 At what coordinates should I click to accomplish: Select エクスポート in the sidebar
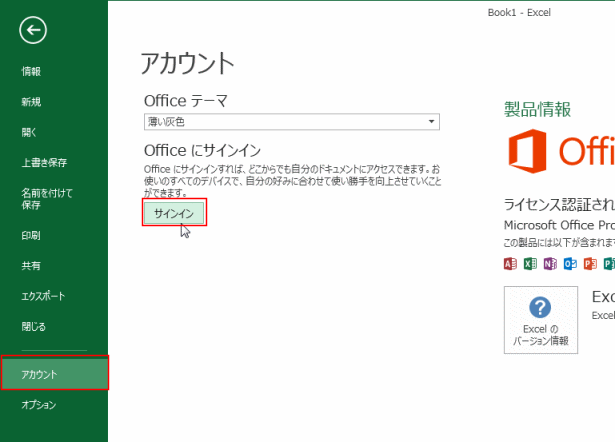43,296
